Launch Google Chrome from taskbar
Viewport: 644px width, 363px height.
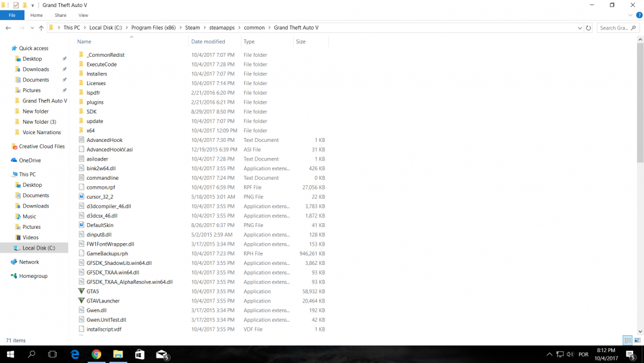[x=96, y=355]
